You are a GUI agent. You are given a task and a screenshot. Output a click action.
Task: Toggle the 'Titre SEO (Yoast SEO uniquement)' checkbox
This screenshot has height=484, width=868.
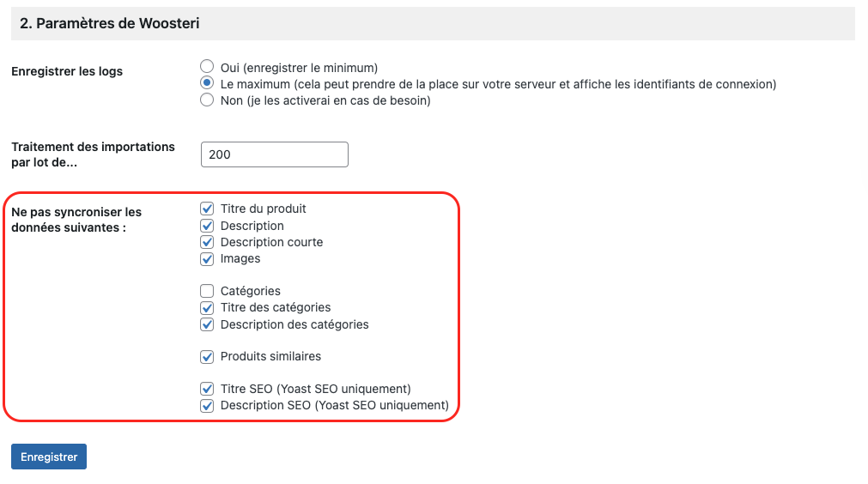pyautogui.click(x=207, y=389)
